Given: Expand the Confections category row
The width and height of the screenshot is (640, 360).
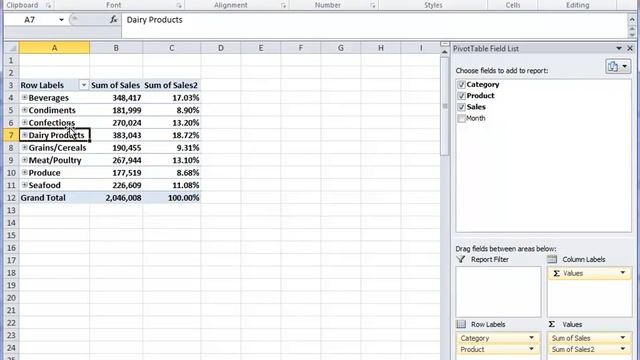Looking at the screenshot, I should [24, 122].
